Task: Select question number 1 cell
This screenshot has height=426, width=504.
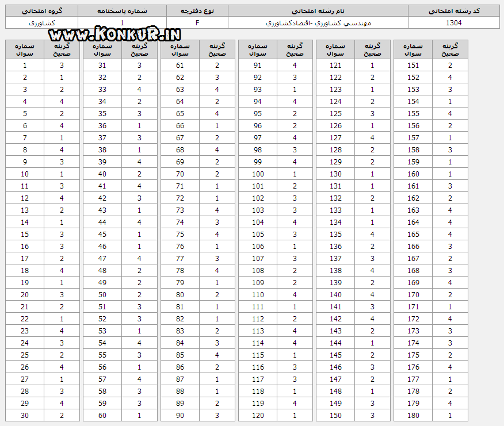Action: [x=25, y=65]
